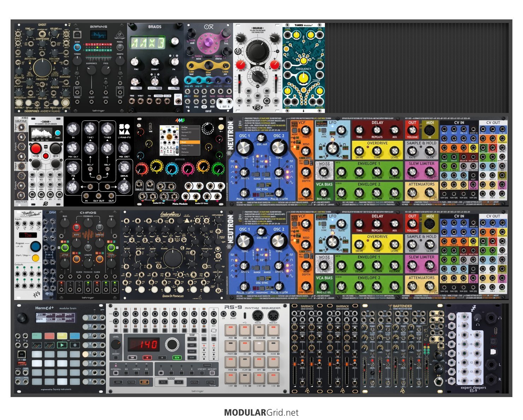The width and height of the screenshot is (523, 420).
Task: Click the stop button on RS-9
Action: coord(162,357)
